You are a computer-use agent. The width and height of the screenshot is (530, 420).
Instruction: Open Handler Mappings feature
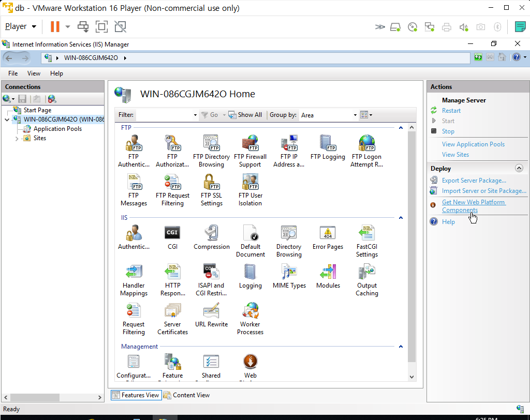[x=134, y=280]
